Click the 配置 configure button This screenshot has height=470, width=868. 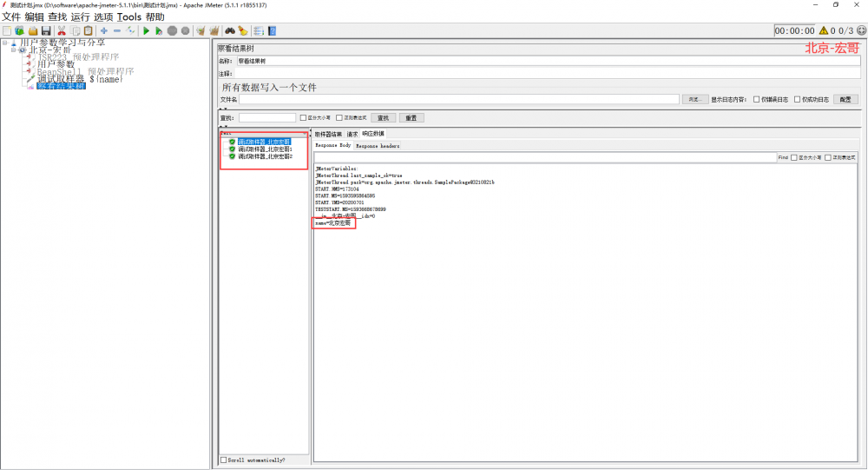pyautogui.click(x=845, y=99)
